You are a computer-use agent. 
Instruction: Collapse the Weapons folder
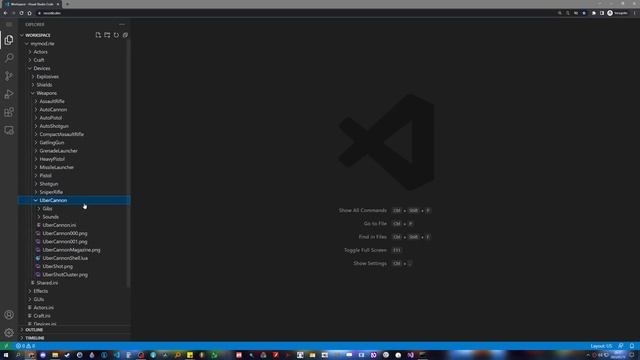click(74, 93)
